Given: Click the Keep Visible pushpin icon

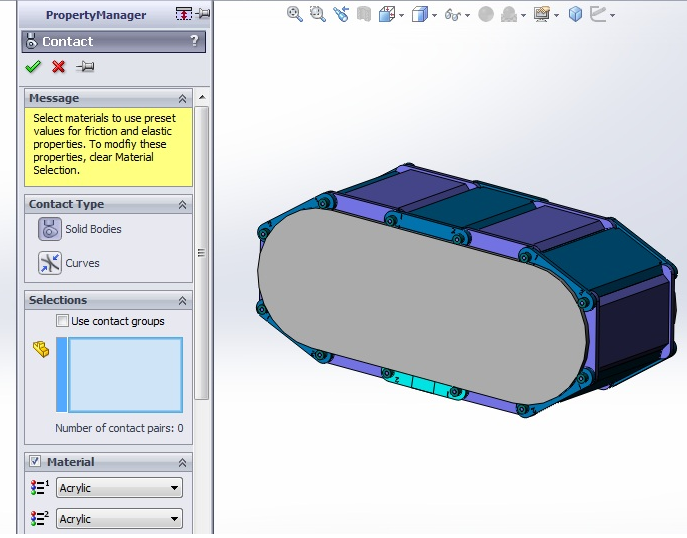Looking at the screenshot, I should (85, 67).
